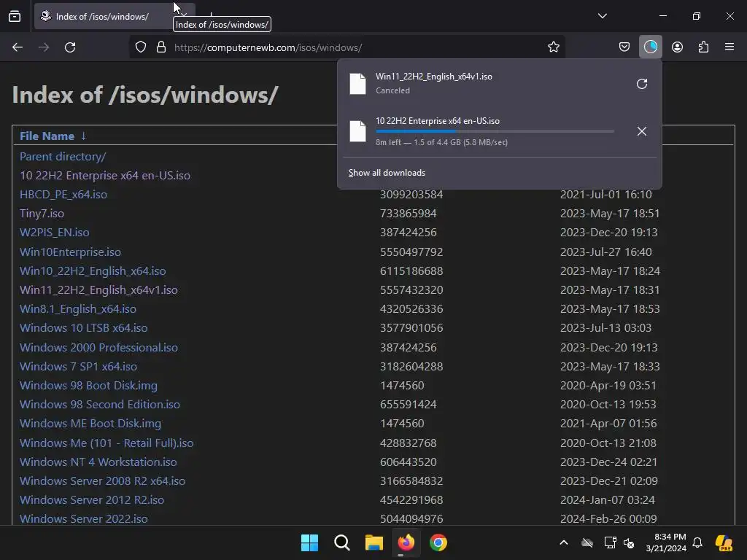The width and height of the screenshot is (747, 560).
Task: Open the Parent directory link
Action: [63, 157]
